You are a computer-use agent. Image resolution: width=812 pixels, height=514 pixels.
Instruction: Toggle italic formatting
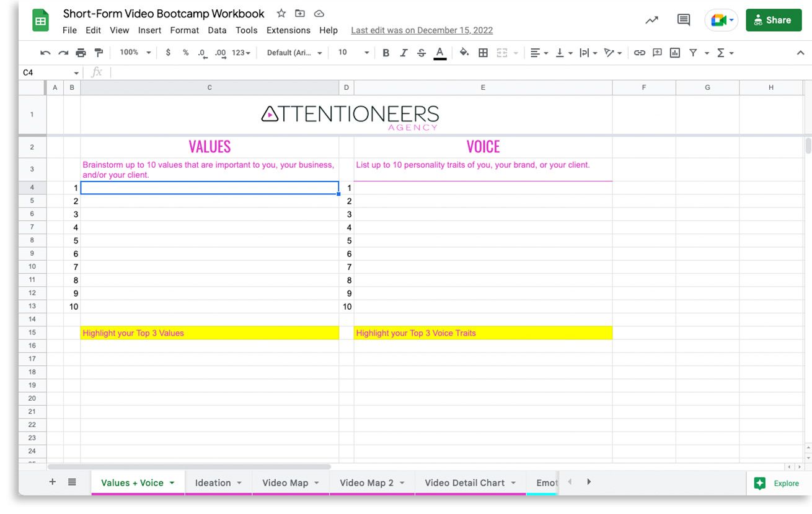pos(404,53)
